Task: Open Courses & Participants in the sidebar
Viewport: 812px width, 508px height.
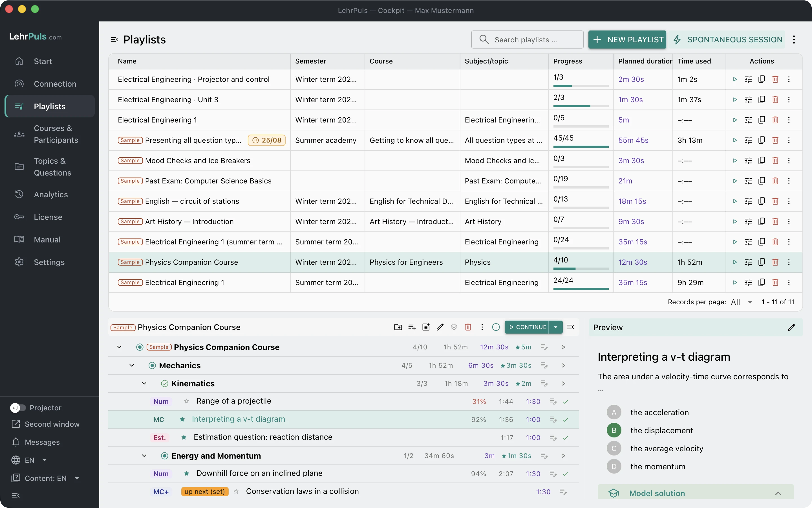Action: (x=50, y=134)
